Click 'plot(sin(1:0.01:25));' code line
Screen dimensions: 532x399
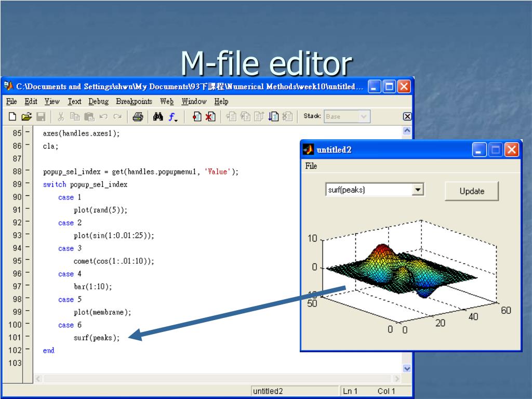click(x=114, y=235)
